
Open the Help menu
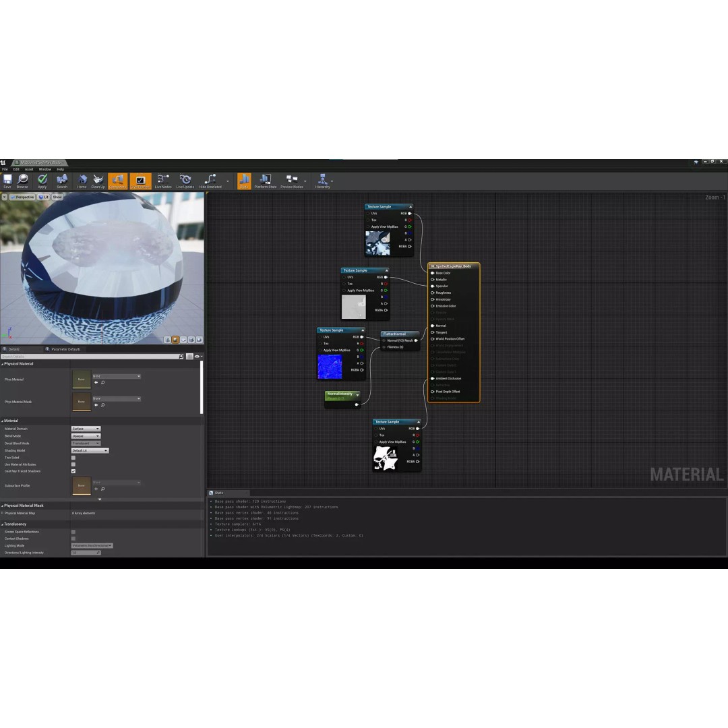[61, 169]
